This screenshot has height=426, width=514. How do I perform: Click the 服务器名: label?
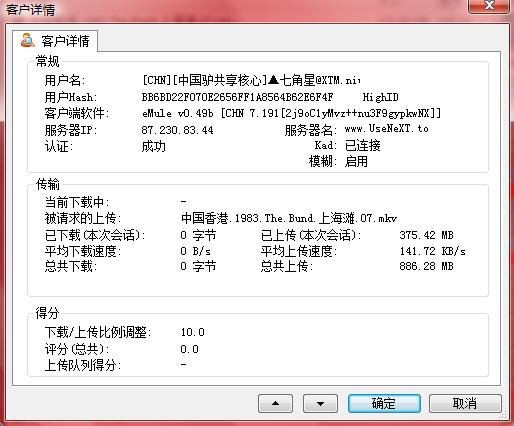[311, 130]
